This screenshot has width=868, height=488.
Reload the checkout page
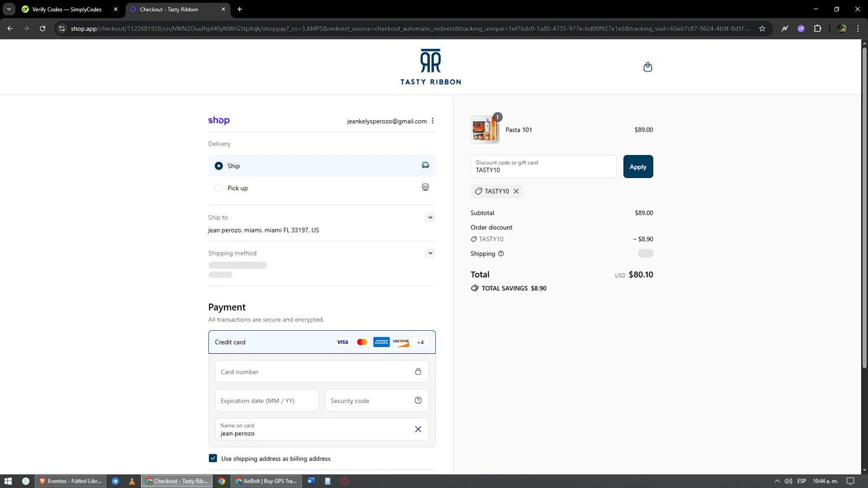42,28
